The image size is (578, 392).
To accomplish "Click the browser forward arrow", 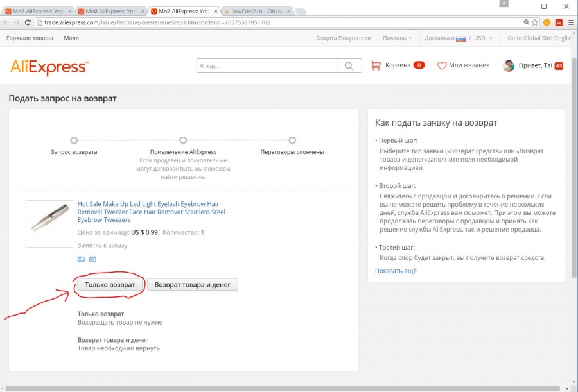I will [17, 22].
